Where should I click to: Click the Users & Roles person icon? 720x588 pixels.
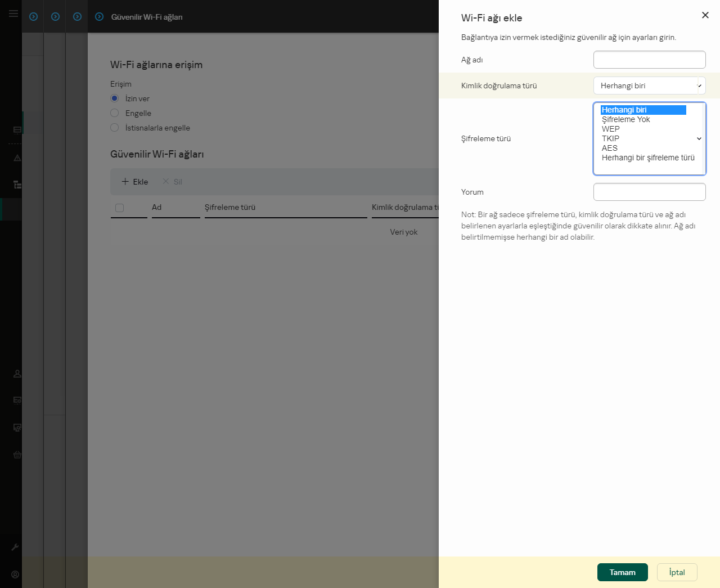pyautogui.click(x=17, y=374)
